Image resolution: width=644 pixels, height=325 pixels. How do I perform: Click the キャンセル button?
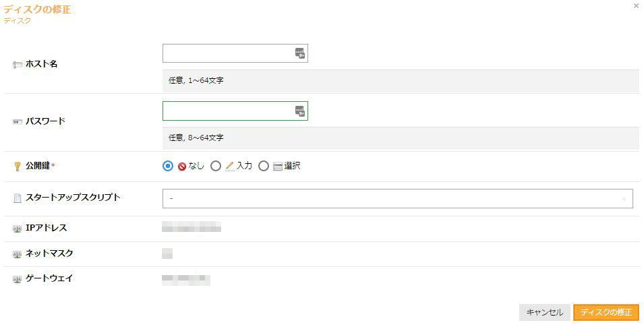(545, 312)
